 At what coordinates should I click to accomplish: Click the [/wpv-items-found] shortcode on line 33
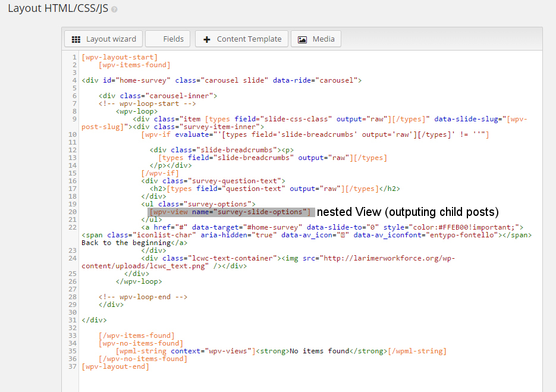(x=137, y=335)
